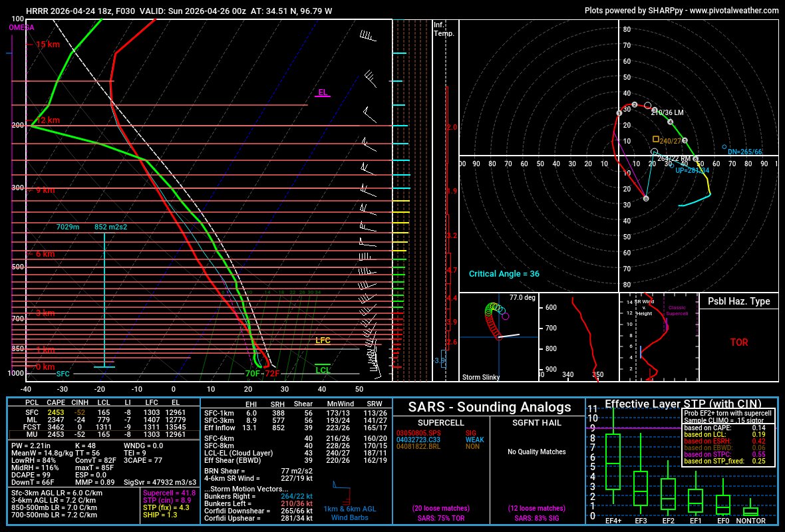This screenshot has height=532, width=785.
Task: Click the orange LFC marker on the skew-T
Action: [x=323, y=340]
